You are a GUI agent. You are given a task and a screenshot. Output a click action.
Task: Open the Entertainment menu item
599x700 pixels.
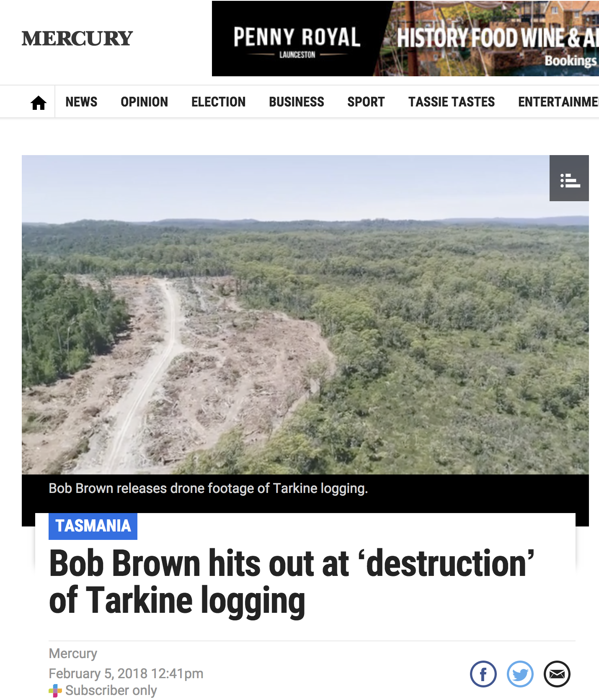click(558, 102)
